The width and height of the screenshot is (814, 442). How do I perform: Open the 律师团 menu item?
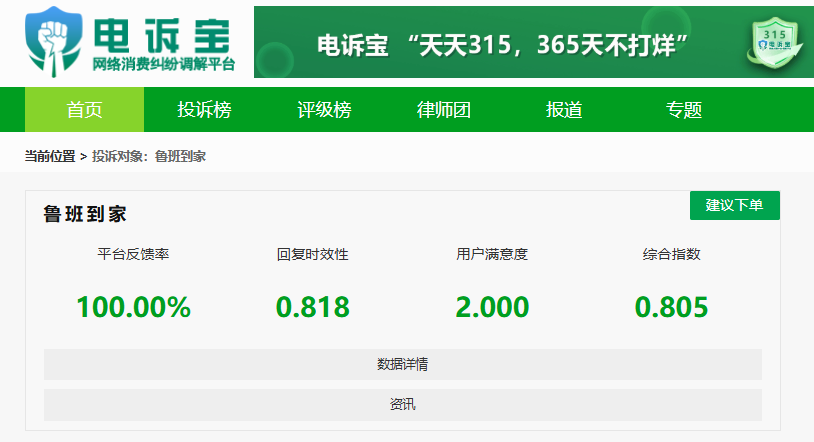tap(444, 110)
